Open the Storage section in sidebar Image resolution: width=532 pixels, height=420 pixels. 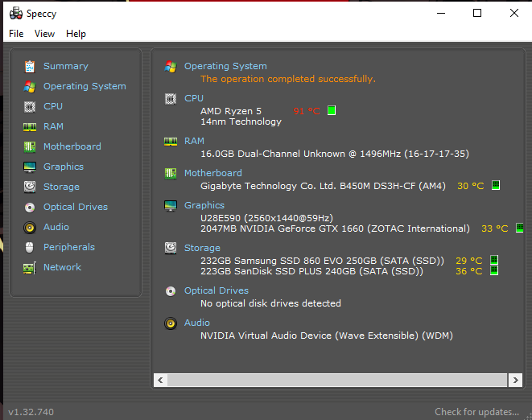(x=61, y=187)
